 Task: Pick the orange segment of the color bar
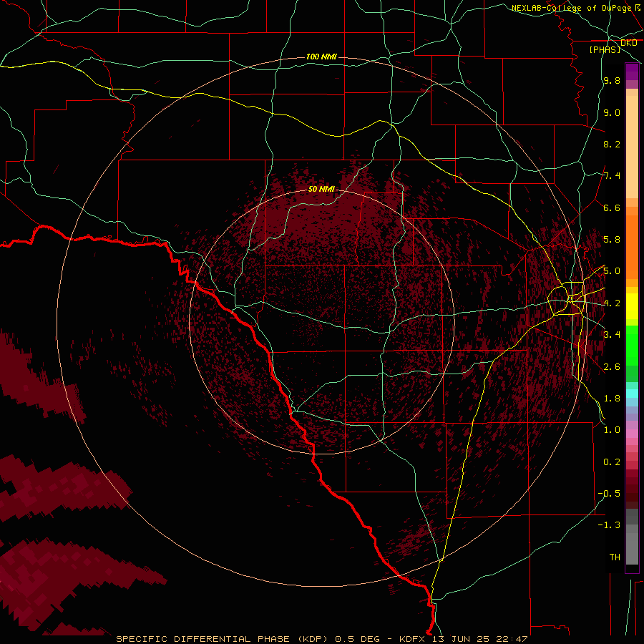point(632,248)
